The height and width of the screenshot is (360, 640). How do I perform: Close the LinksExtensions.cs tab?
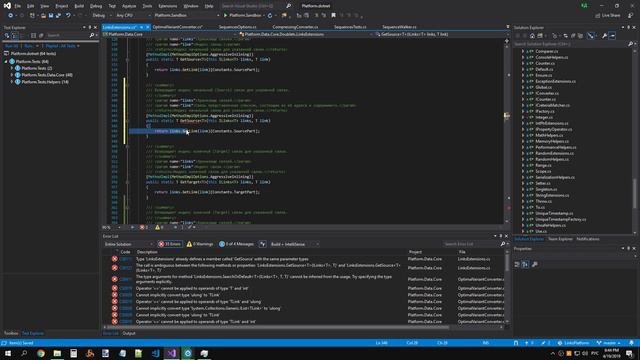148,27
